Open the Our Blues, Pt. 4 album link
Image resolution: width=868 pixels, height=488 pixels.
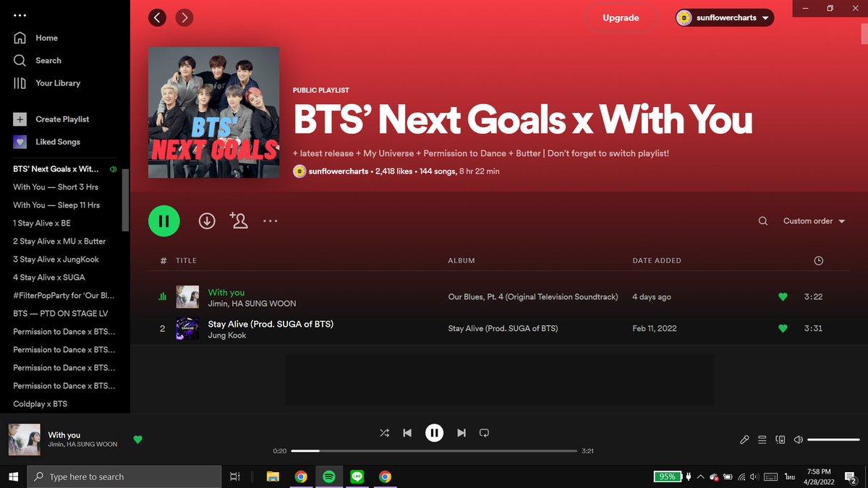click(533, 296)
